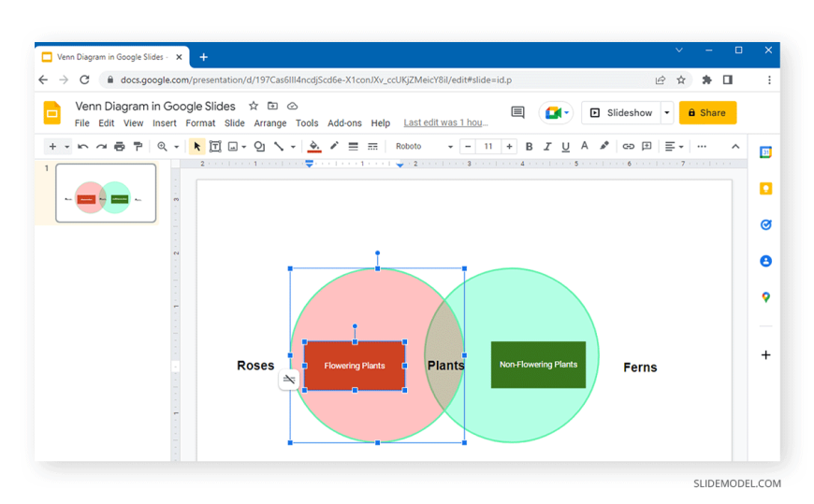The width and height of the screenshot is (814, 504).
Task: Open the Tools menu
Action: pyautogui.click(x=307, y=123)
